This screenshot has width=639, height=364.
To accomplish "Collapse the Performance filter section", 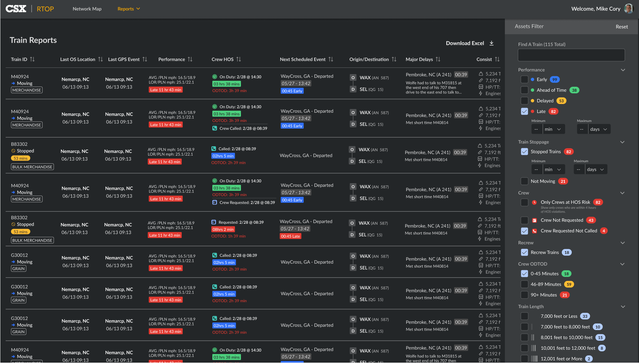I will pyautogui.click(x=623, y=70).
